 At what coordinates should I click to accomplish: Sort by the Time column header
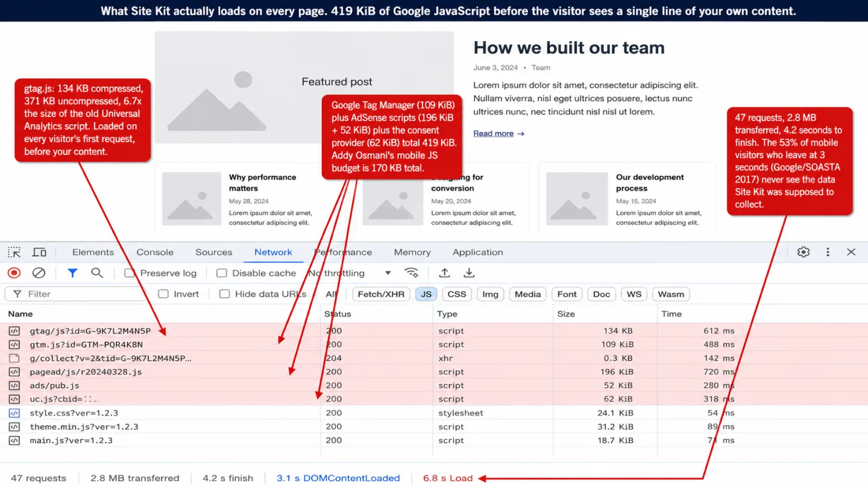pos(671,314)
